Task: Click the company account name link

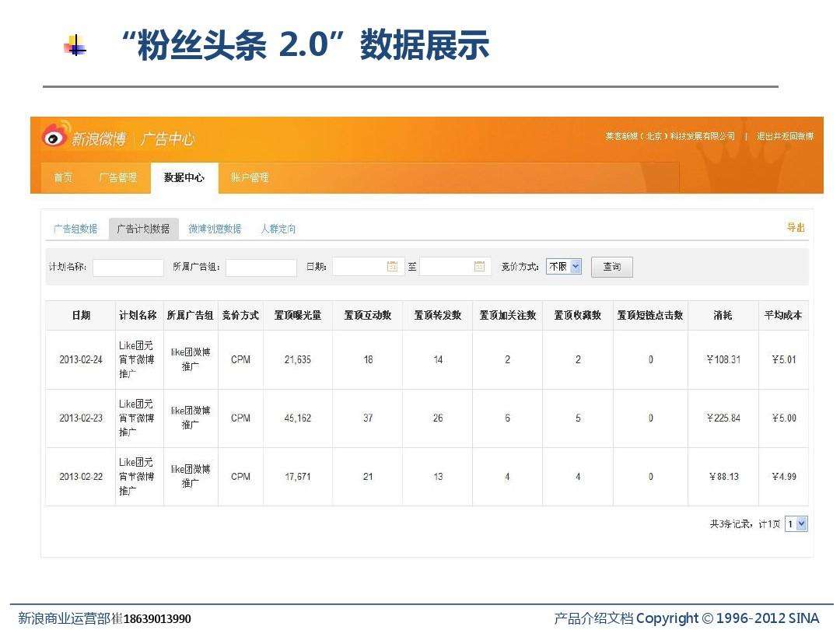Action: point(670,136)
